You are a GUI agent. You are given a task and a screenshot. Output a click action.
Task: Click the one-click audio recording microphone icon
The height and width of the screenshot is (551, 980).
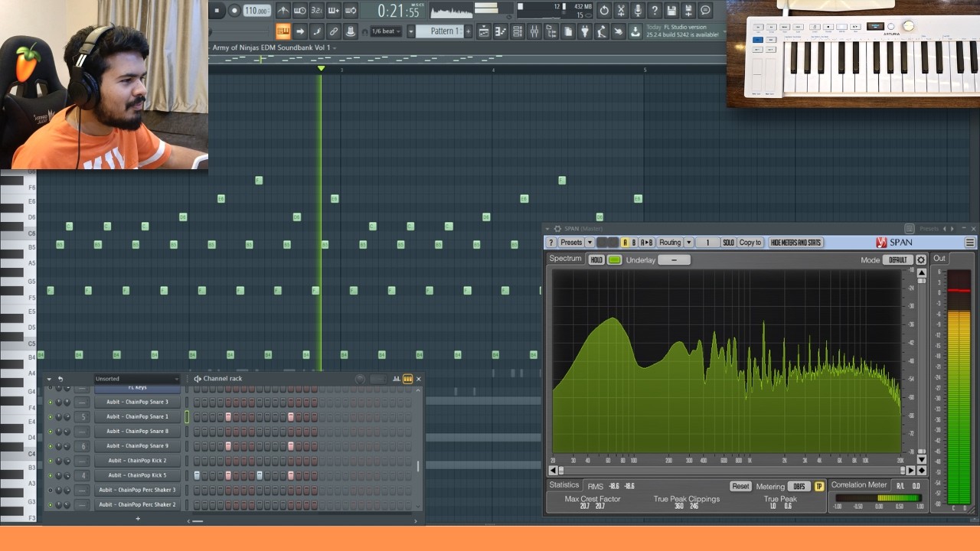point(638,11)
